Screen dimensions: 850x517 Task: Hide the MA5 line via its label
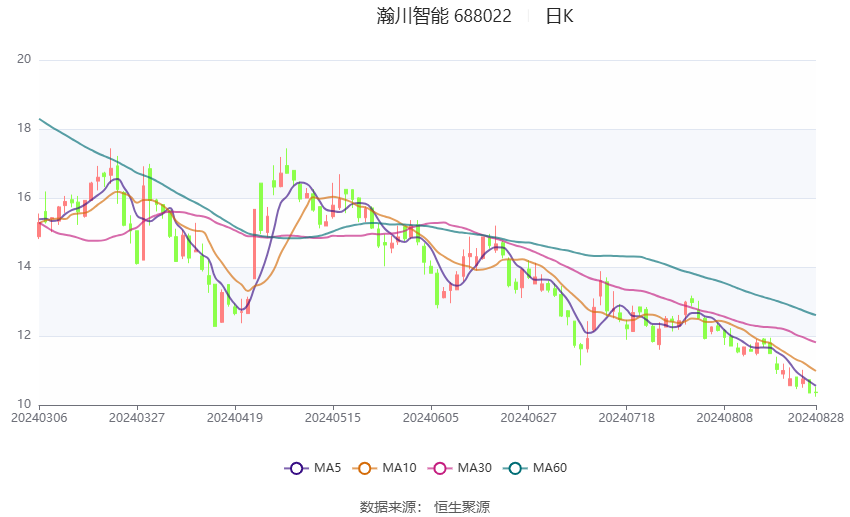pos(327,468)
